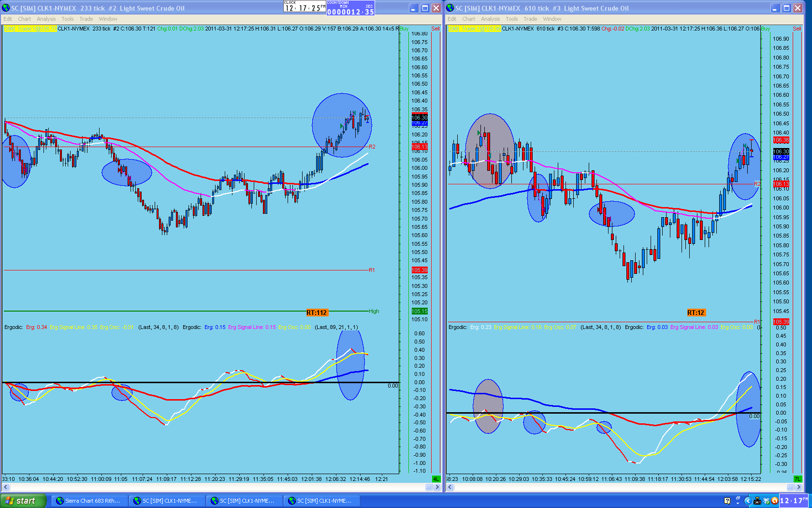The image size is (812, 508).
Task: Click the camera capture tray icon
Action: 757,501
